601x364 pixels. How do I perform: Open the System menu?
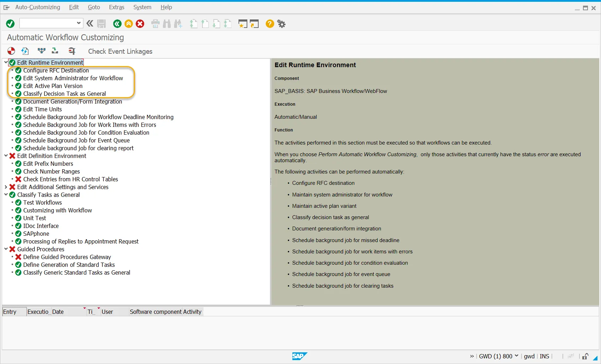142,7
